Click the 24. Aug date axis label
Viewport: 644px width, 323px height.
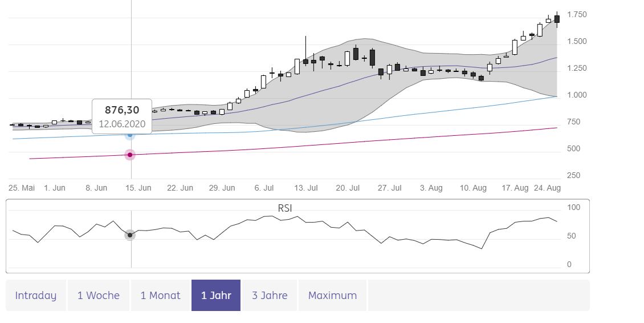[x=547, y=188]
